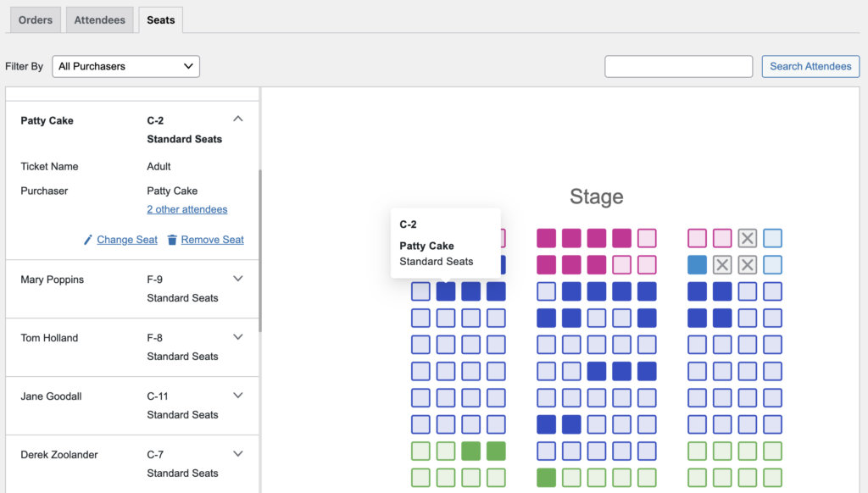Click the trash icon beside Remove Seat
868x493 pixels.
tap(172, 240)
